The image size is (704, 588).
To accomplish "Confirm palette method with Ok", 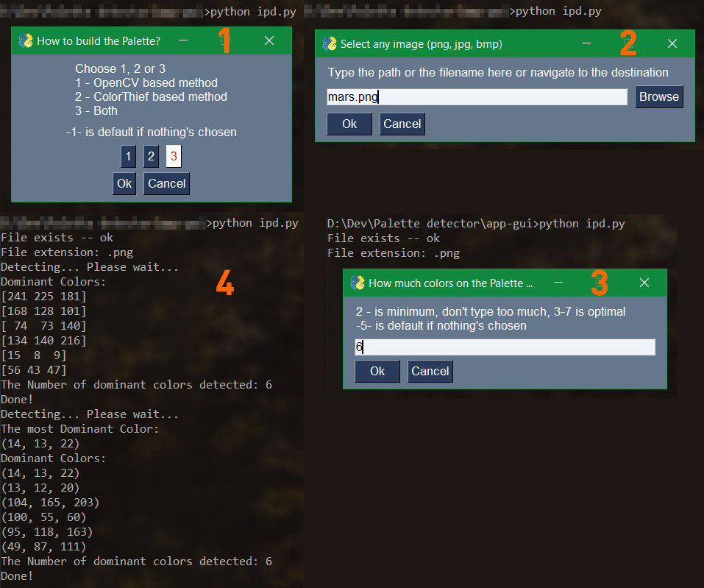I will point(124,183).
